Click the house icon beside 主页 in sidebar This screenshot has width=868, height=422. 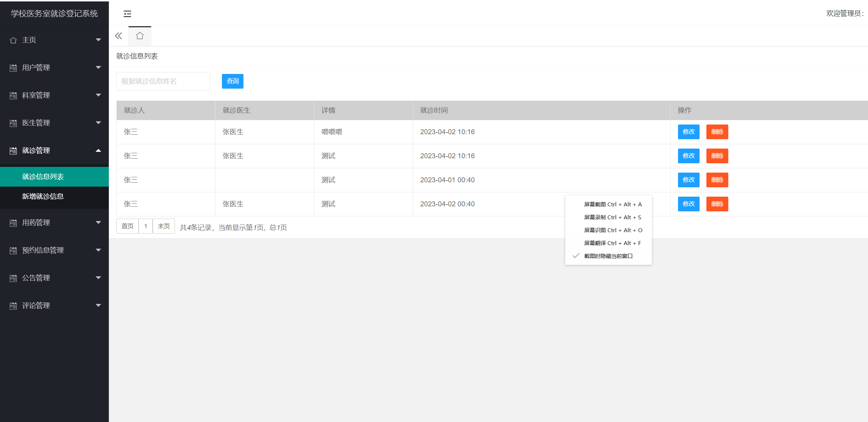[13, 40]
